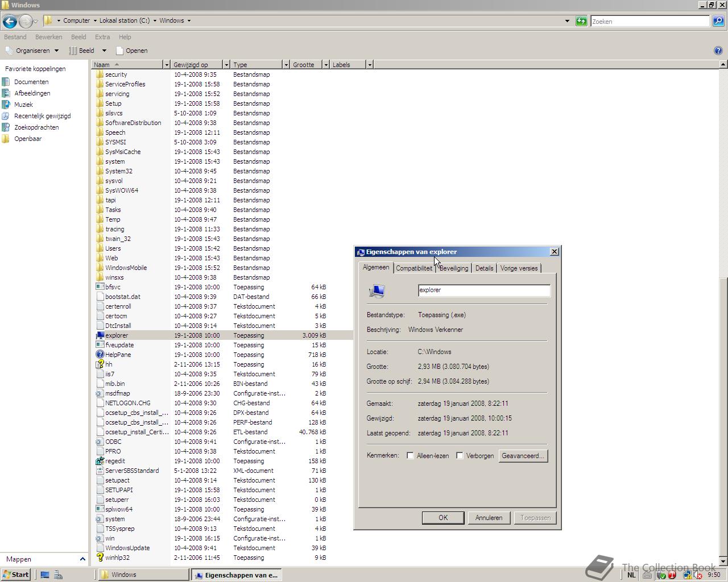
Task: Switch to Windows taskbar button
Action: (x=142, y=575)
